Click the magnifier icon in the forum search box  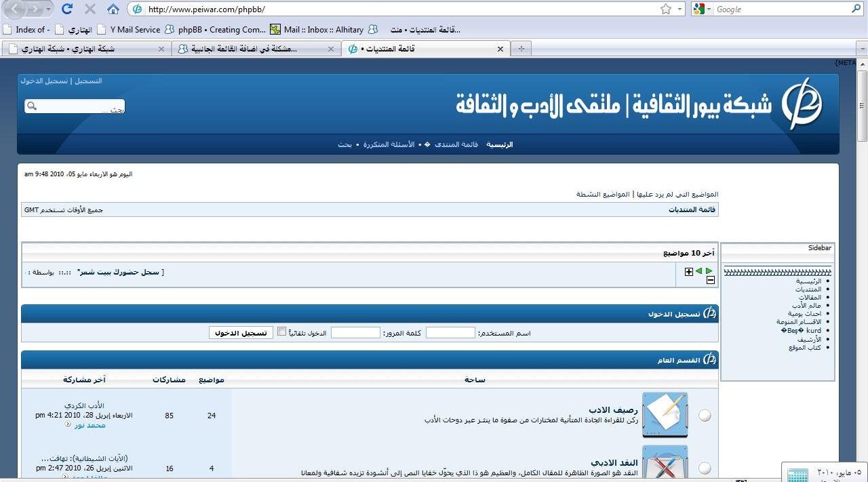32,106
